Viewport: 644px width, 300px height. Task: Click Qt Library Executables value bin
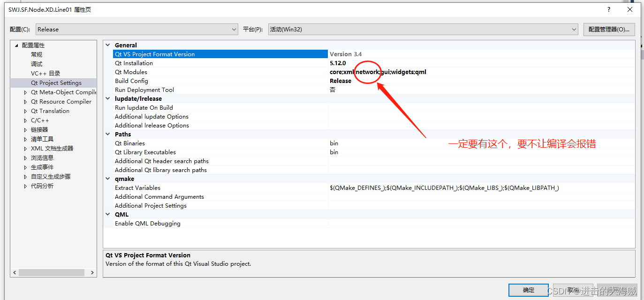coord(334,152)
